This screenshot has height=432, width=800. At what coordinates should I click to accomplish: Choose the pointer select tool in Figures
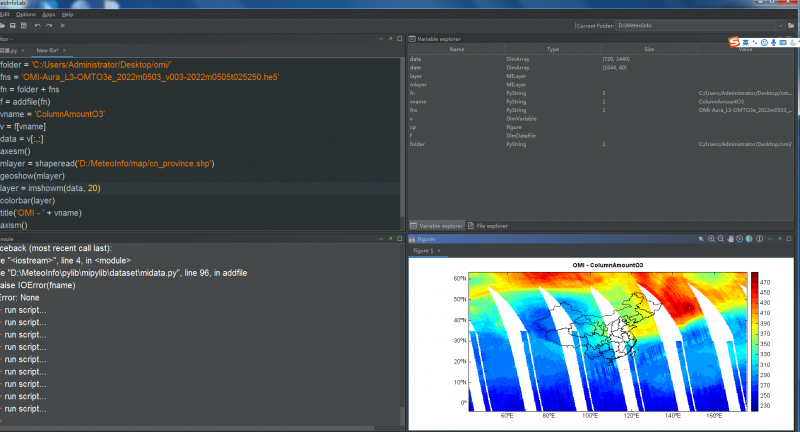699,240
